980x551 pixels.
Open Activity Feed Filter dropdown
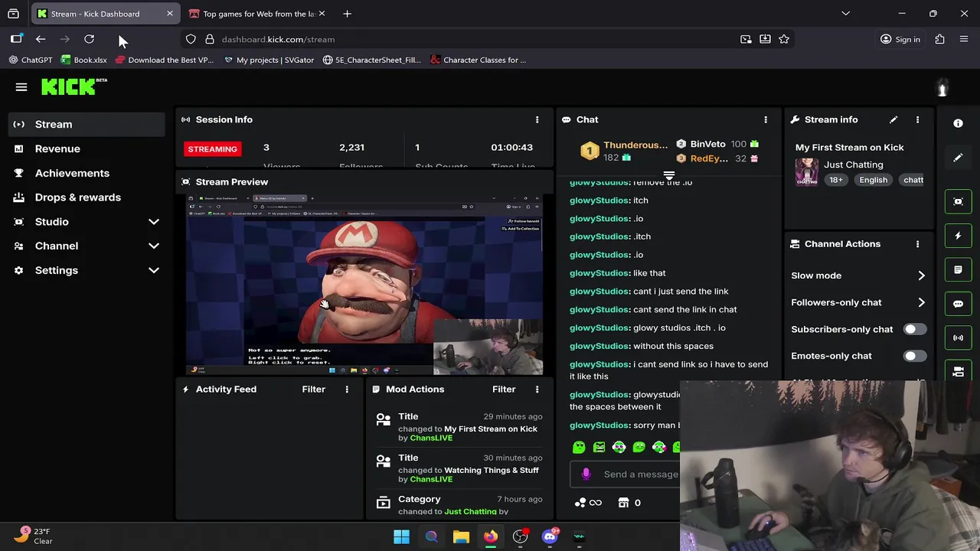(313, 389)
